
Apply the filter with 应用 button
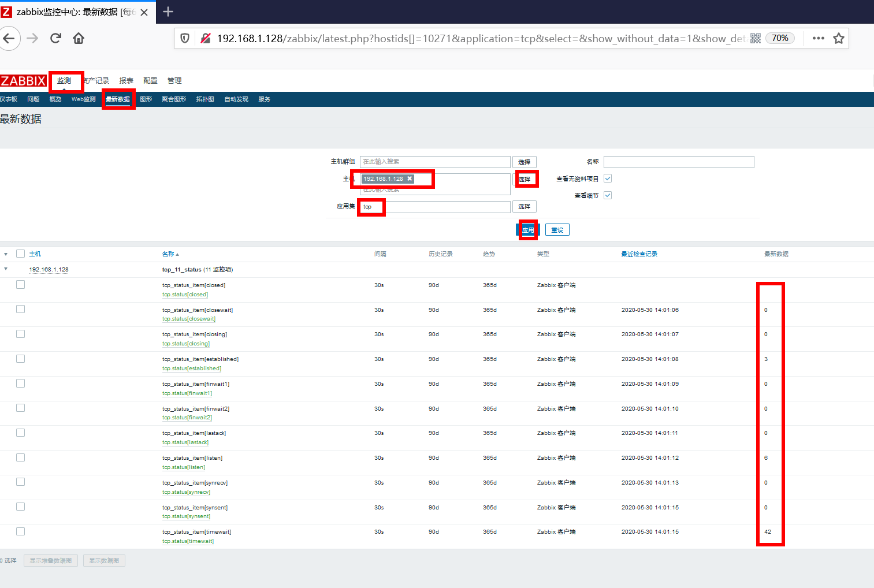coord(528,230)
